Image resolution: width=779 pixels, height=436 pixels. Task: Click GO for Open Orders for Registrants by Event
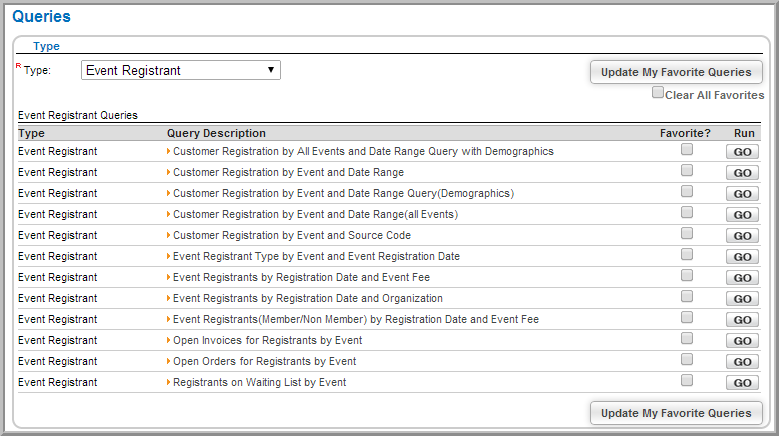(x=742, y=362)
